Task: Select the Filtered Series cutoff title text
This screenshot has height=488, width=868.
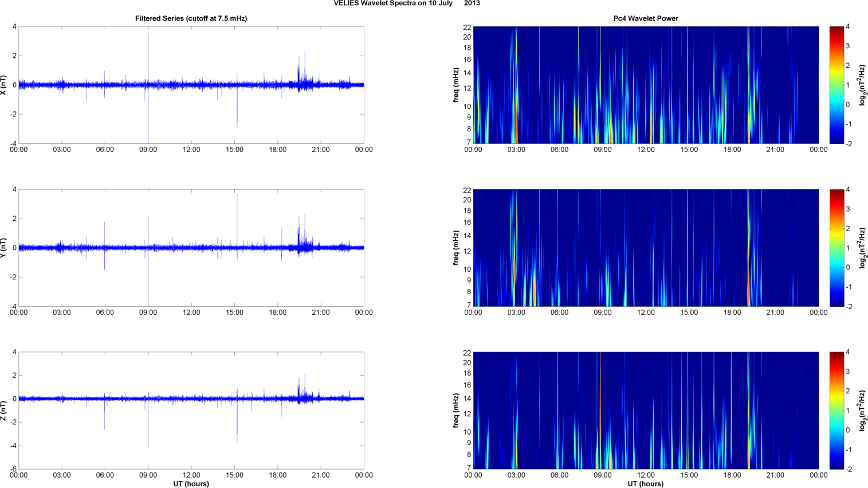Action: (191, 18)
